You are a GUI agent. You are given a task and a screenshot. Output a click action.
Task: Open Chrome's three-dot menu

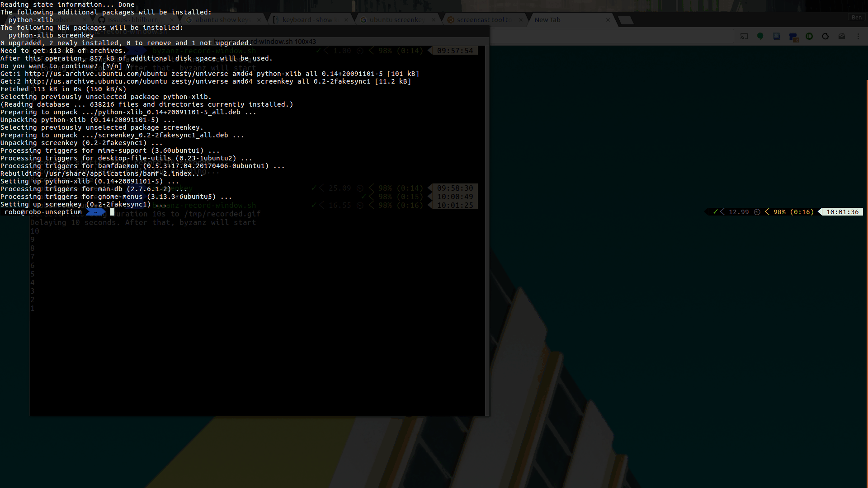[859, 36]
